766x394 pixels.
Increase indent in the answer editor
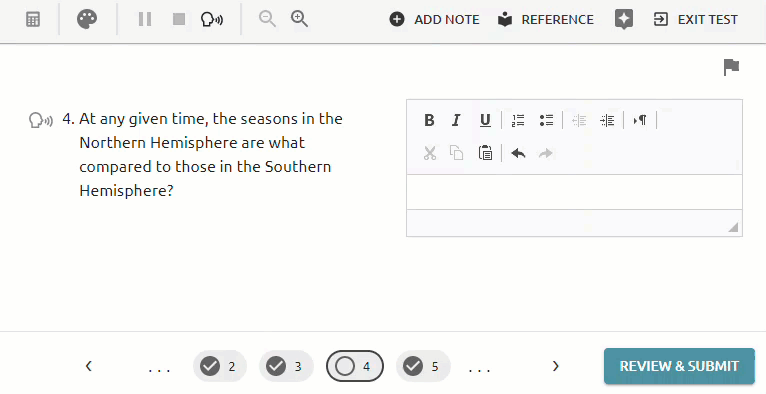607,120
